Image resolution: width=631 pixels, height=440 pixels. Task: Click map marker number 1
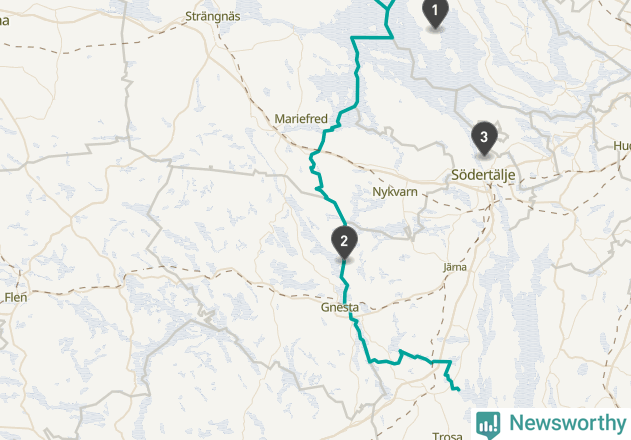pyautogui.click(x=435, y=12)
